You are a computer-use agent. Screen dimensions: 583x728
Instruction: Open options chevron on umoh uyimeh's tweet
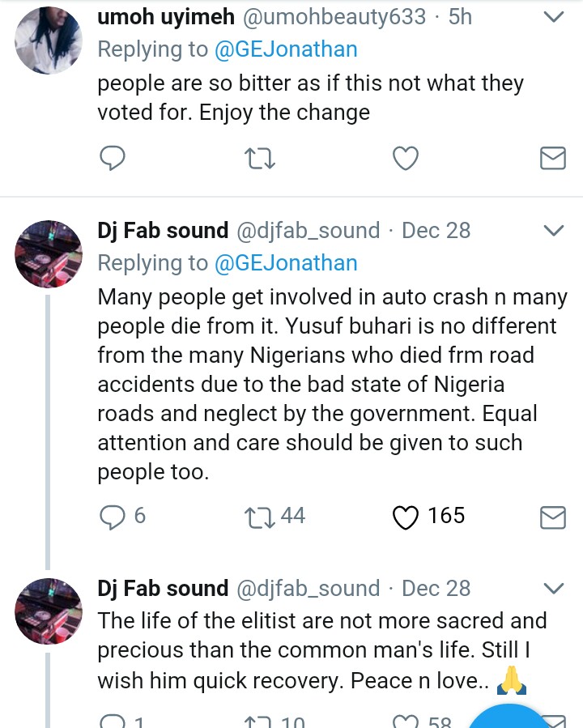tap(553, 17)
